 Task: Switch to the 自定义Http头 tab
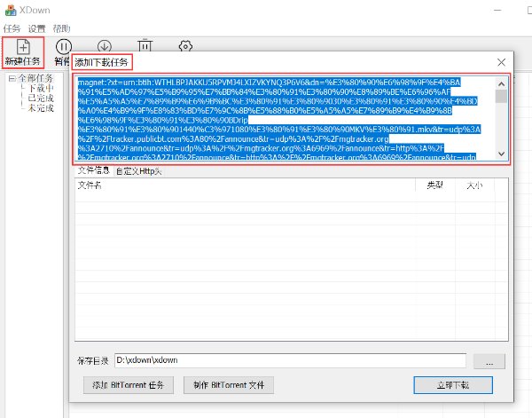[138, 170]
